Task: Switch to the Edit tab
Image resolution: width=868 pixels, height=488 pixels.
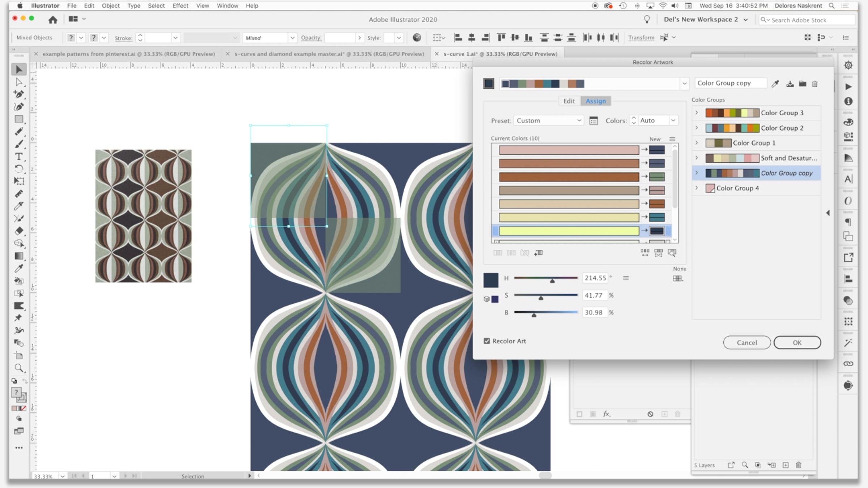Action: pos(569,101)
